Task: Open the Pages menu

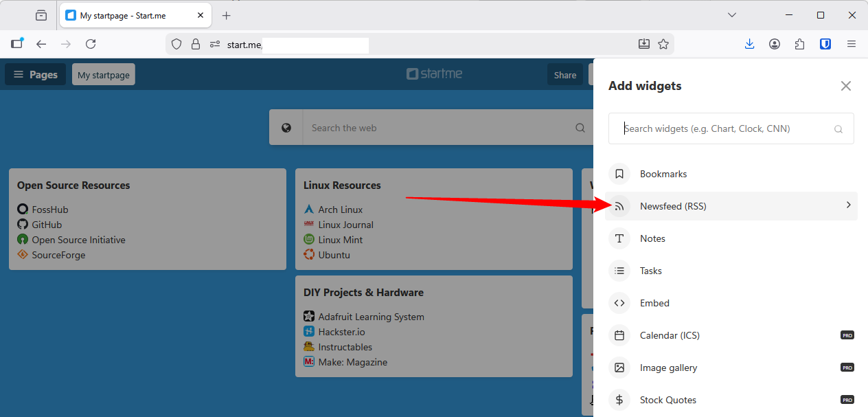Action: [36, 74]
